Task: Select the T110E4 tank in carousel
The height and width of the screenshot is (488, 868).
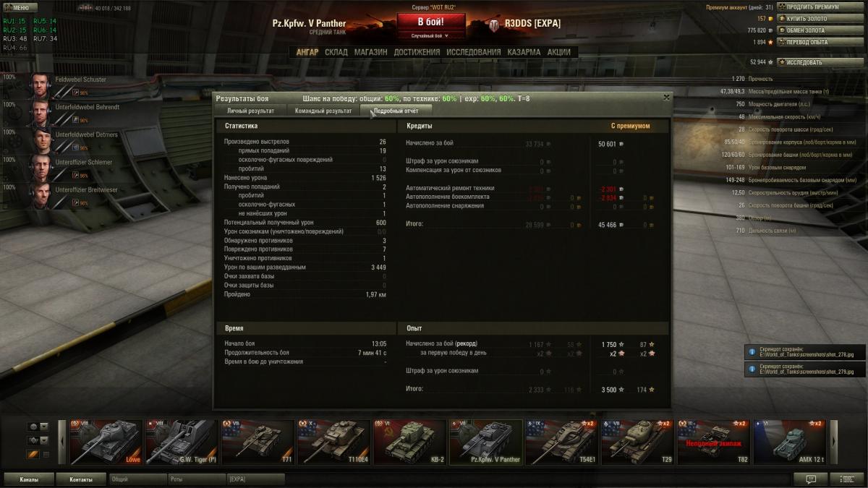Action: [333, 442]
